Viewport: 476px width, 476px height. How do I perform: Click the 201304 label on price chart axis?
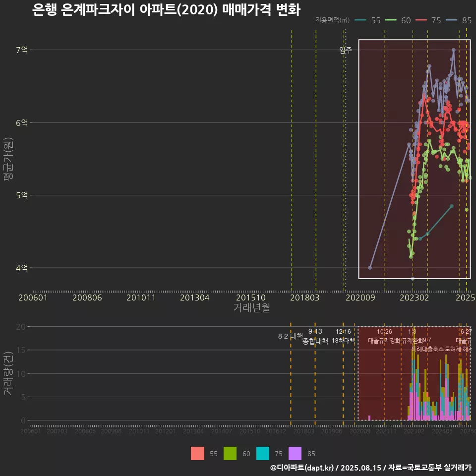pos(194,297)
